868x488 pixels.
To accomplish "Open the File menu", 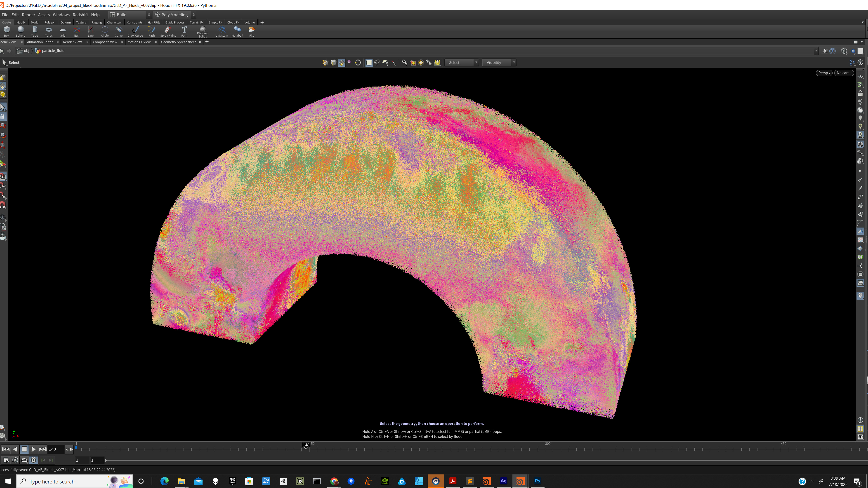I will click(x=5, y=15).
